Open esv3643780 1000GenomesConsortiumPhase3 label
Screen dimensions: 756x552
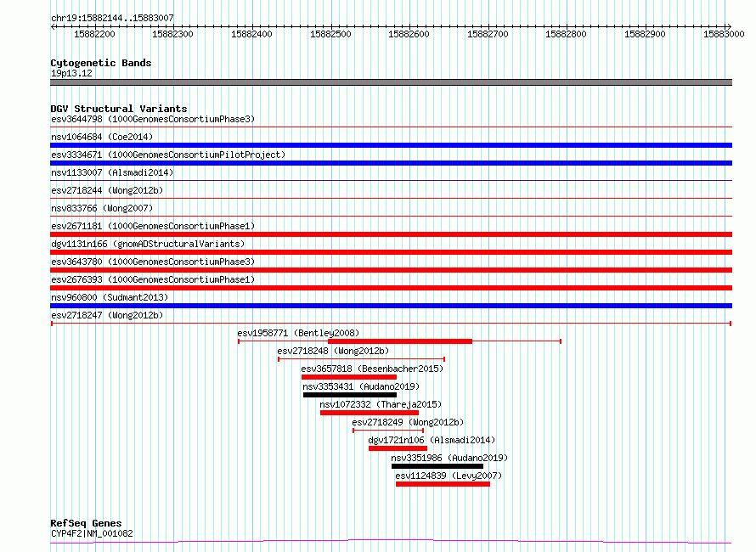click(153, 262)
